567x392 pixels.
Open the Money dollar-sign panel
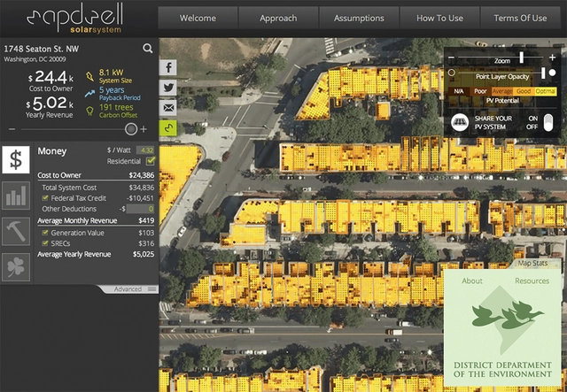[16, 159]
